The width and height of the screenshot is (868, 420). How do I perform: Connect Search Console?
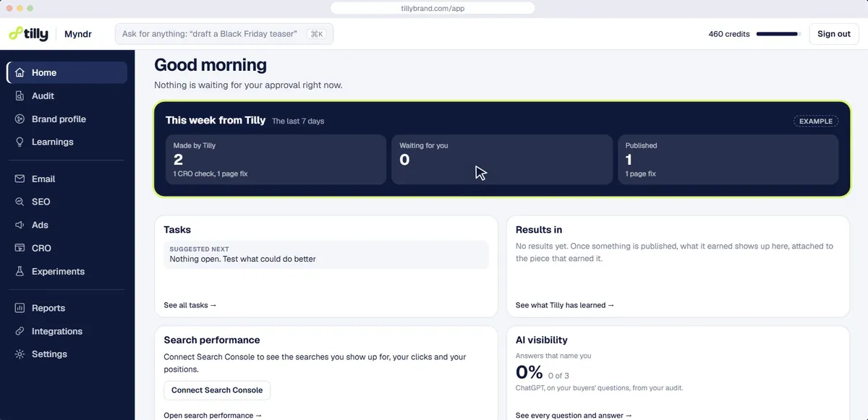pyautogui.click(x=217, y=390)
